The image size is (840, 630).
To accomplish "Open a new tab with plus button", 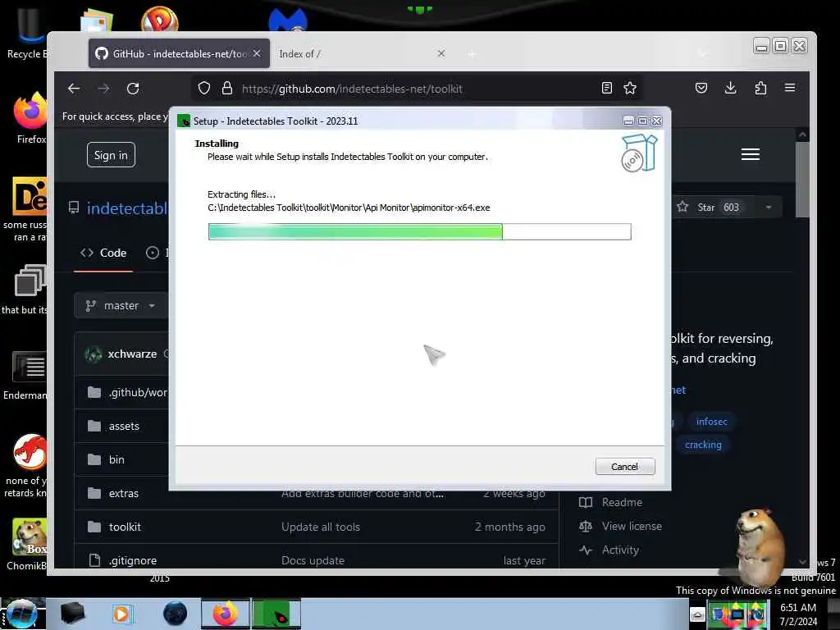I will pyautogui.click(x=472, y=54).
